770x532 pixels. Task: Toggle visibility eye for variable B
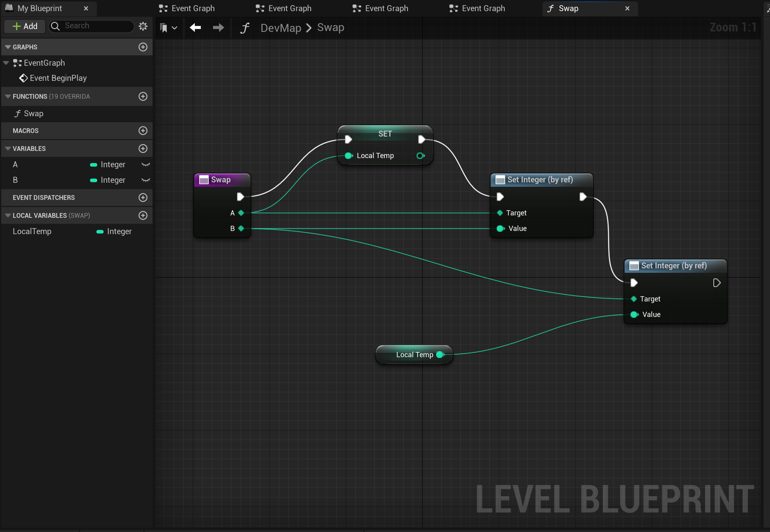[x=146, y=180]
